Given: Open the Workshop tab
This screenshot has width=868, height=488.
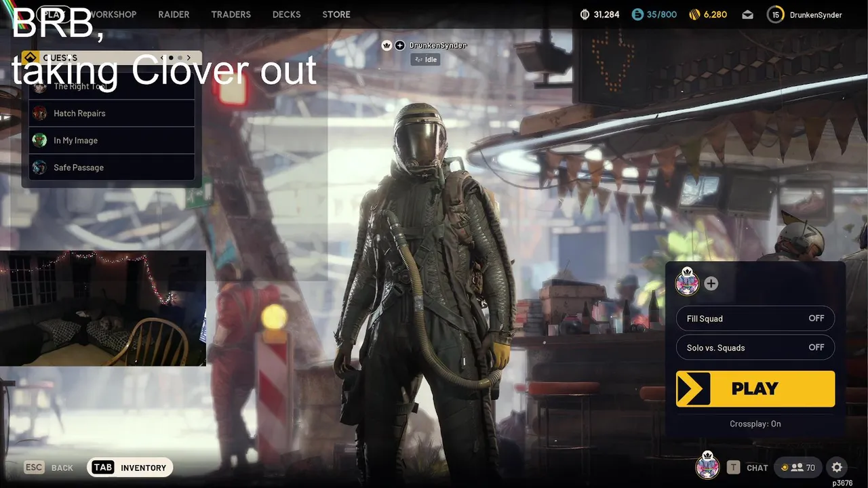Looking at the screenshot, I should [112, 14].
